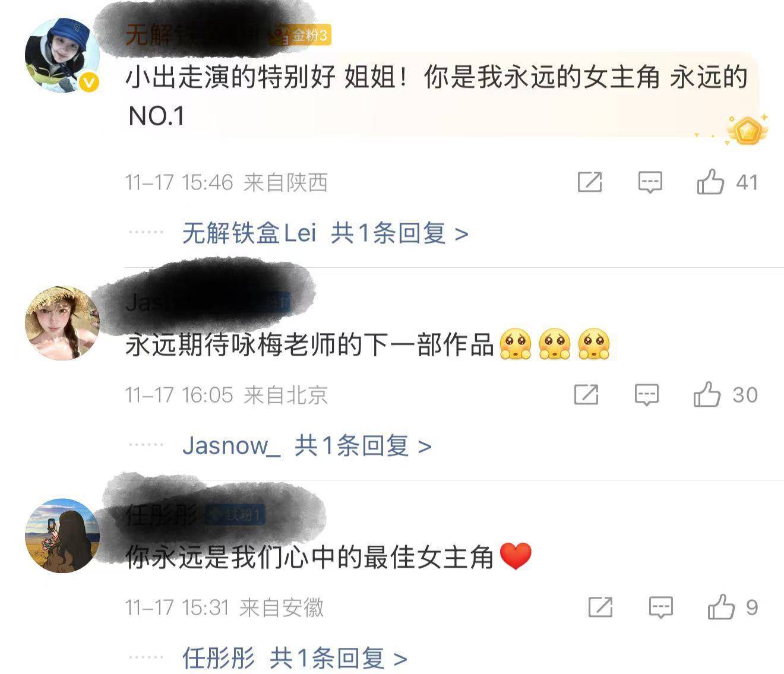Open the landscape avatar of third commenter
This screenshot has height=674, width=784.
click(62, 535)
